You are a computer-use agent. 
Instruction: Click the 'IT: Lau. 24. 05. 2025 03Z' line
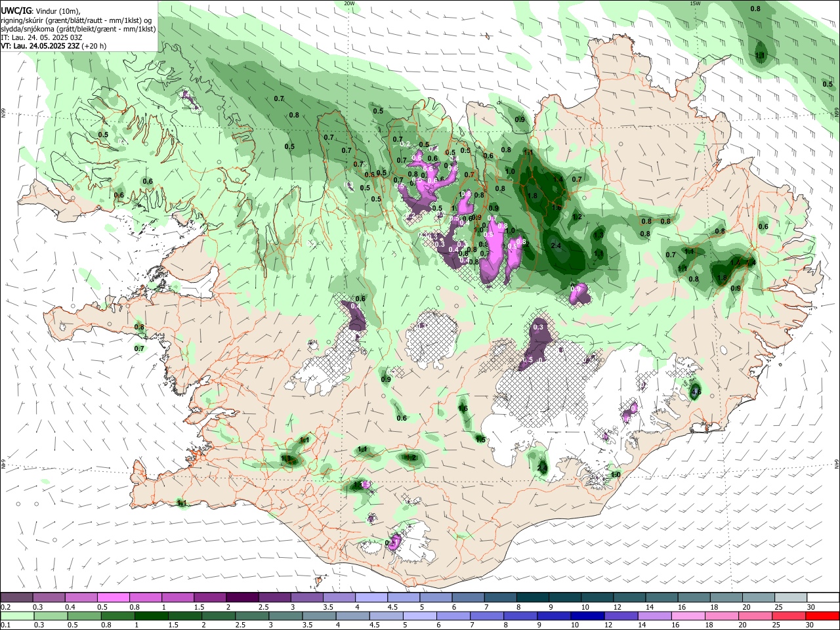pos(41,37)
